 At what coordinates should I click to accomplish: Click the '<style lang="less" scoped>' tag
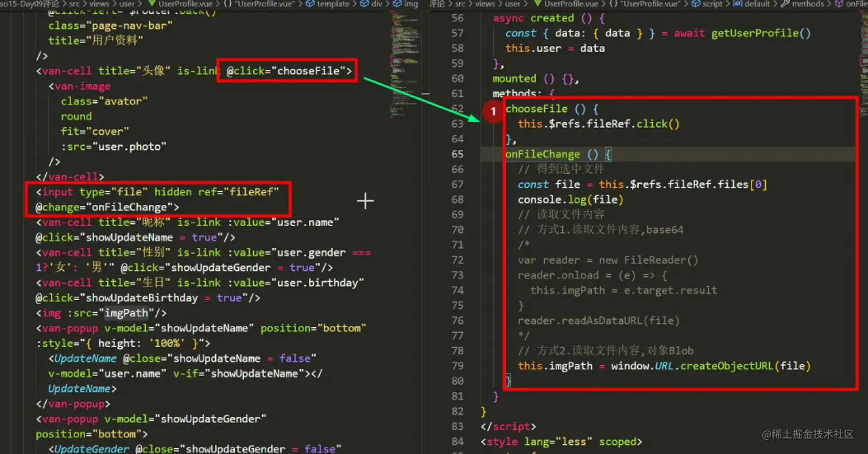[561, 441]
